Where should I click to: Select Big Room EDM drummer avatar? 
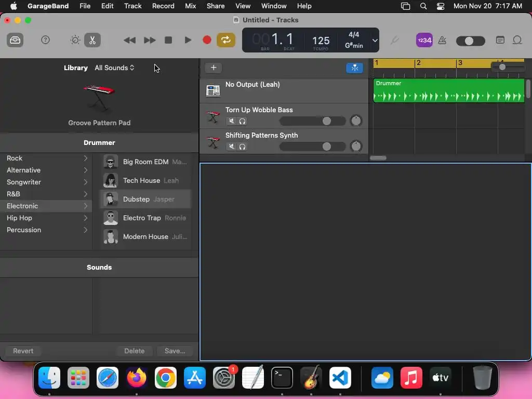coord(111,162)
